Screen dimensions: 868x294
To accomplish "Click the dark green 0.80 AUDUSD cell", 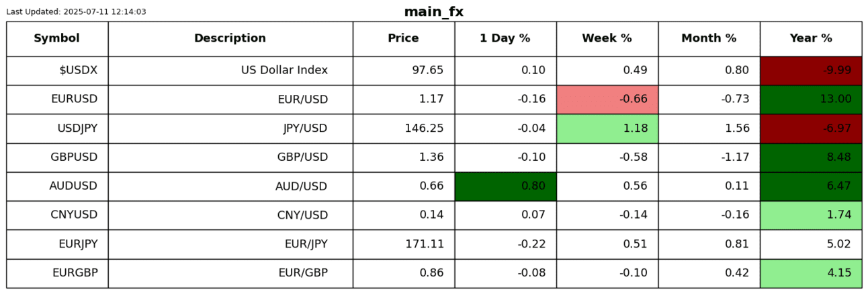I will 505,186.
